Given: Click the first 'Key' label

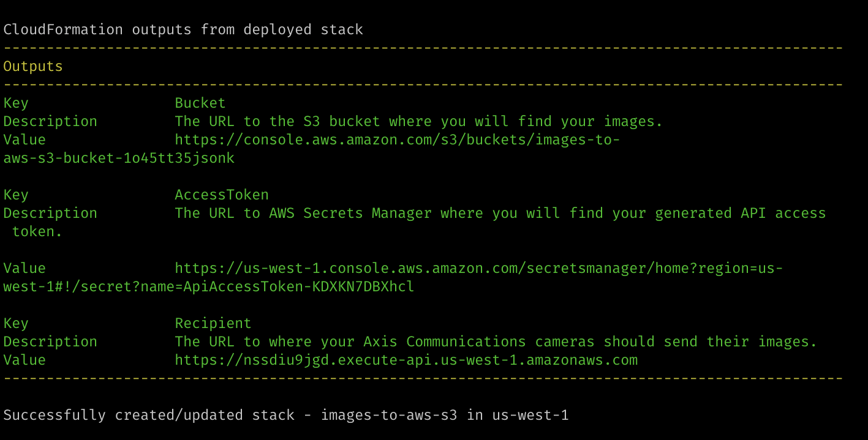Looking at the screenshot, I should (16, 103).
